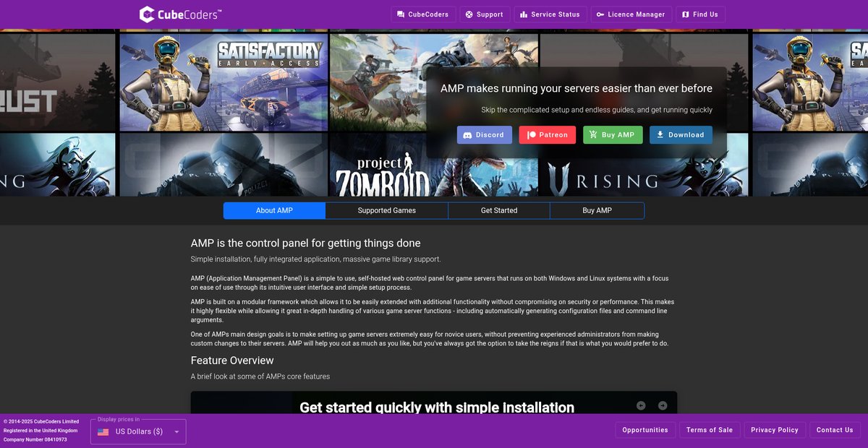The width and height of the screenshot is (868, 448).
Task: Click the Licence Manager key icon
Action: (x=600, y=14)
